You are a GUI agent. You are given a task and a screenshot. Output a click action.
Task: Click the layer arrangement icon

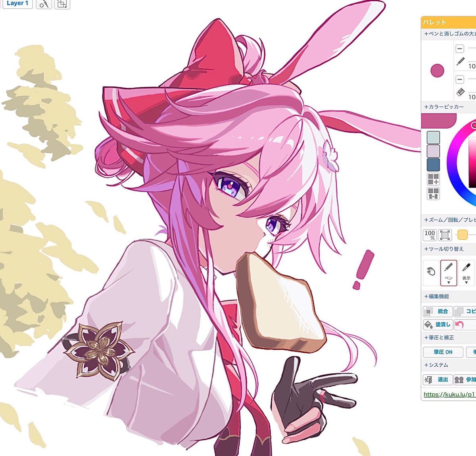click(x=62, y=4)
